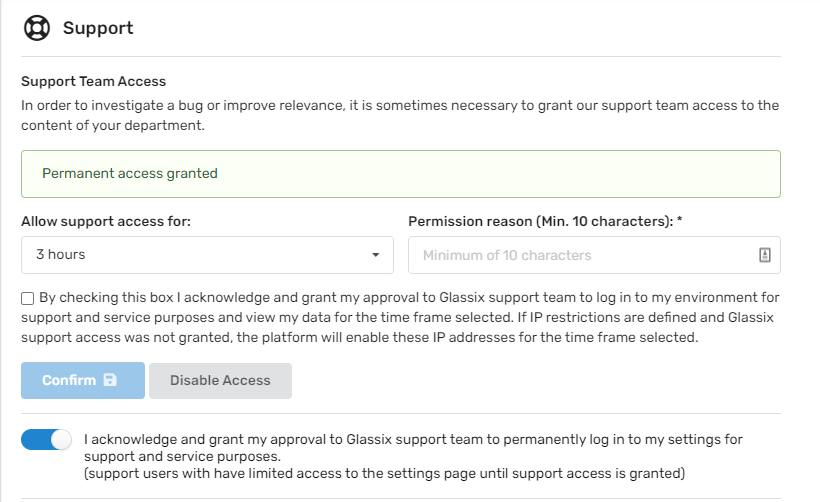Tick the Glassix support acknowledgment checkbox
This screenshot has height=502, width=820.
click(27, 298)
